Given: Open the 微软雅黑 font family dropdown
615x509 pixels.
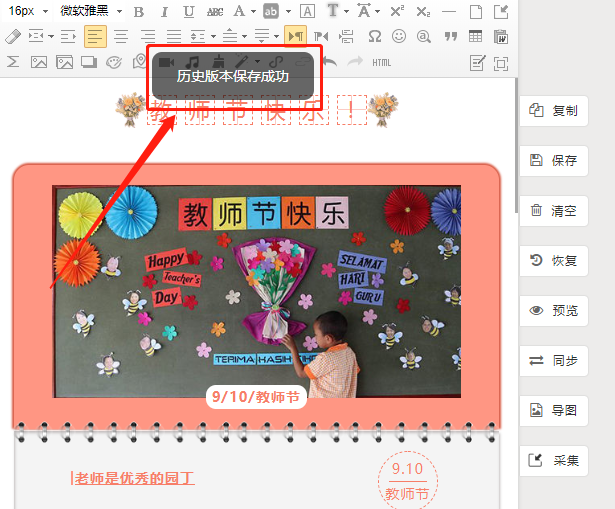Looking at the screenshot, I should tap(91, 11).
